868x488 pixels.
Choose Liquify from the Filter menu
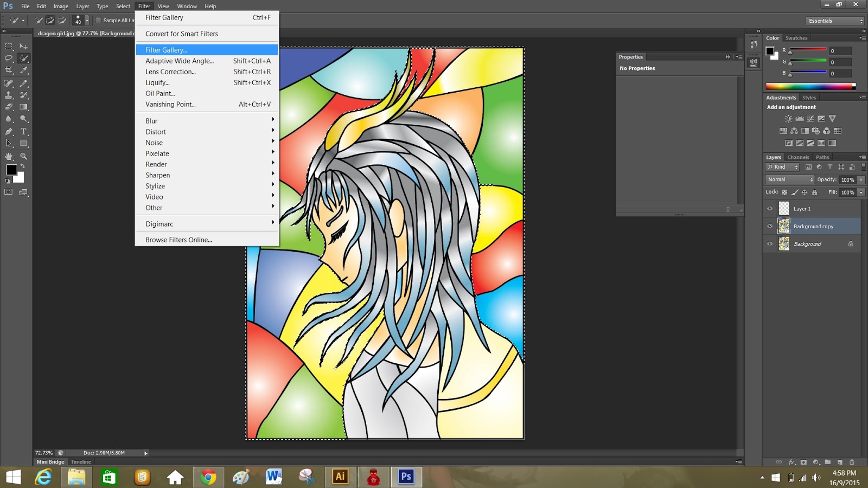[x=157, y=83]
